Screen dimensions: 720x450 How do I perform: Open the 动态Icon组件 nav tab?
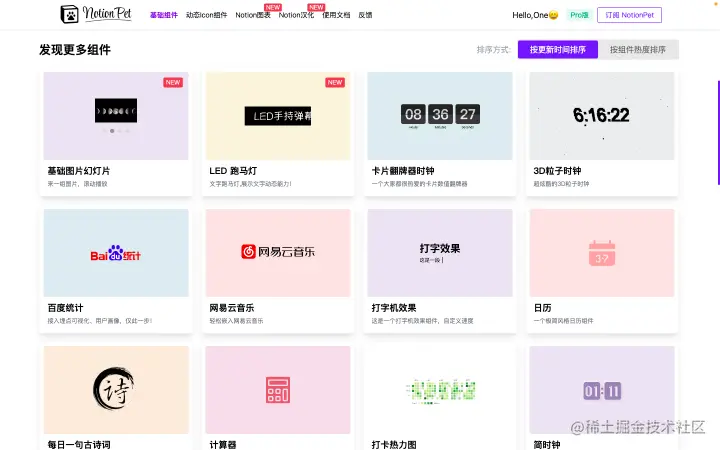pos(206,15)
